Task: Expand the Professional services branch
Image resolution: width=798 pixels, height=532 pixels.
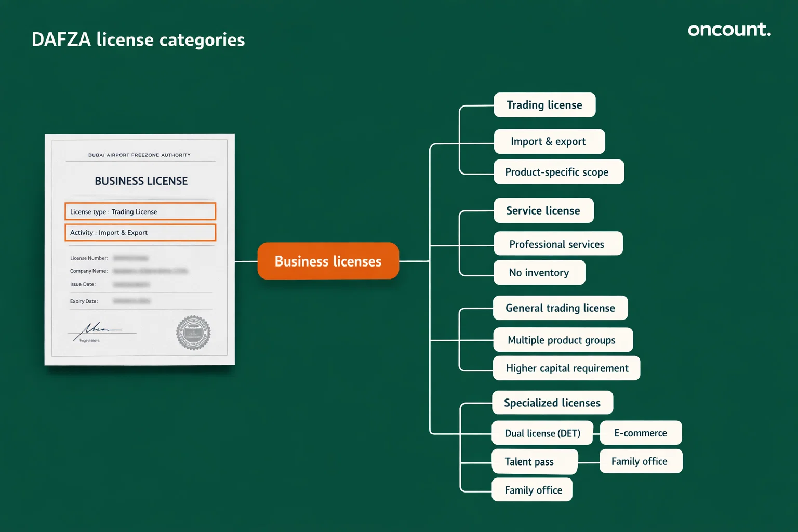Action: click(557, 244)
